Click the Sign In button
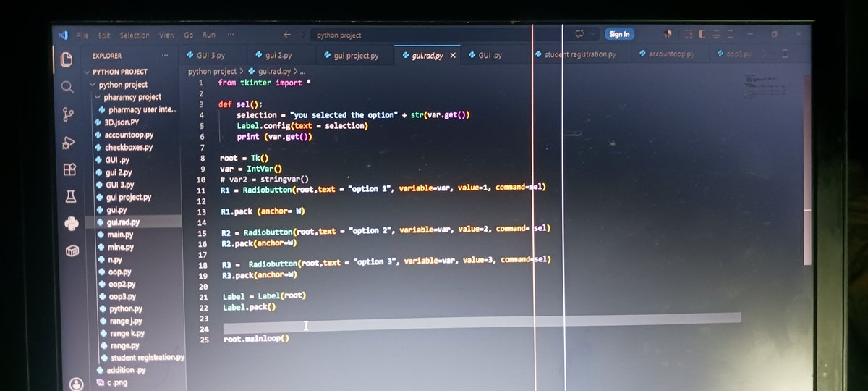This screenshot has width=868, height=391. coord(619,34)
